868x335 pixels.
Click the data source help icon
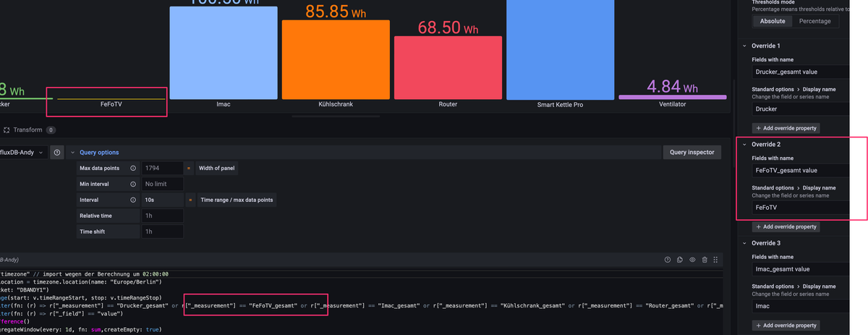pyautogui.click(x=57, y=153)
